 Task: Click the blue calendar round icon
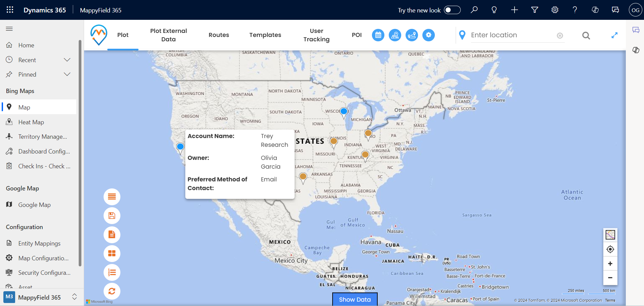click(378, 35)
